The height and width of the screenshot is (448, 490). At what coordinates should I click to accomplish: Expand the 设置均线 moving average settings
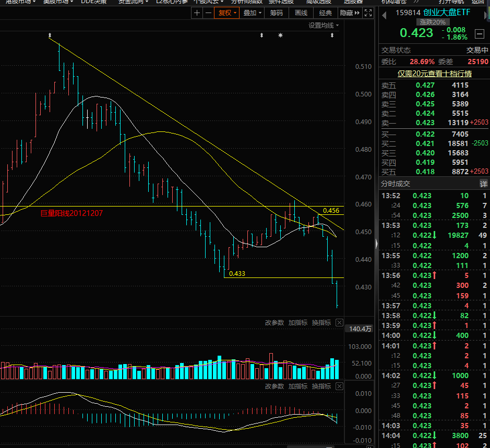click(x=324, y=25)
